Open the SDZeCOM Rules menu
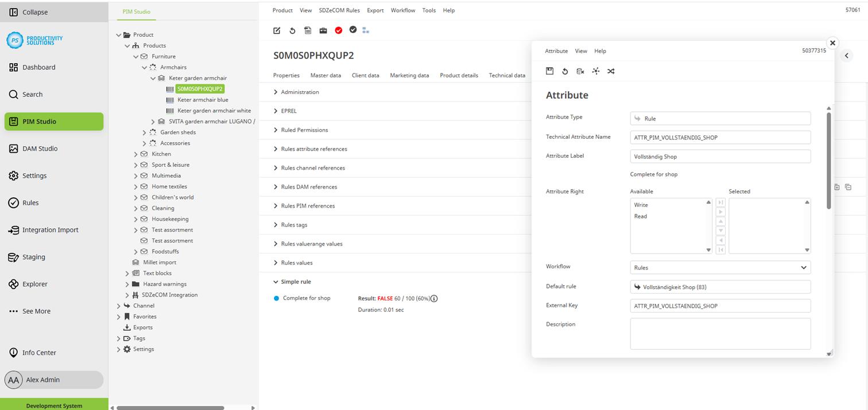 pyautogui.click(x=339, y=10)
